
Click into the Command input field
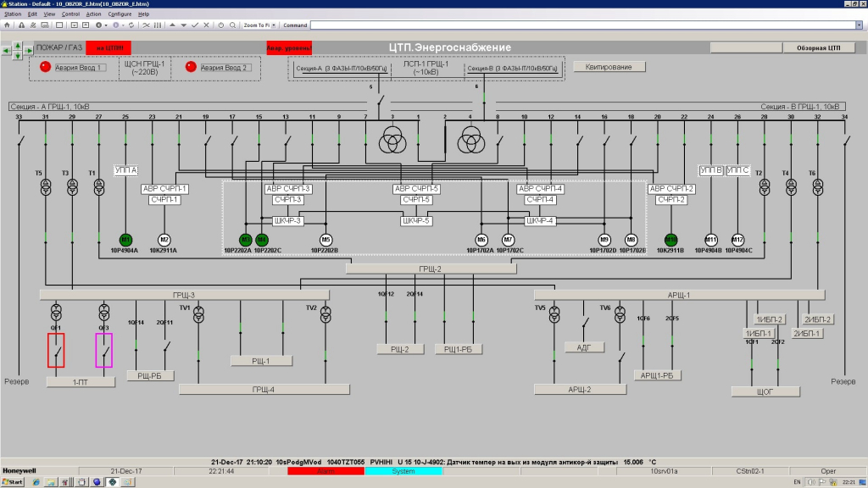tap(582, 25)
